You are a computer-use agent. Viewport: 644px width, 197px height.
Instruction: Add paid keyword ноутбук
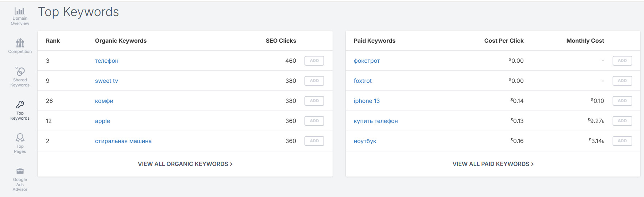coord(622,141)
